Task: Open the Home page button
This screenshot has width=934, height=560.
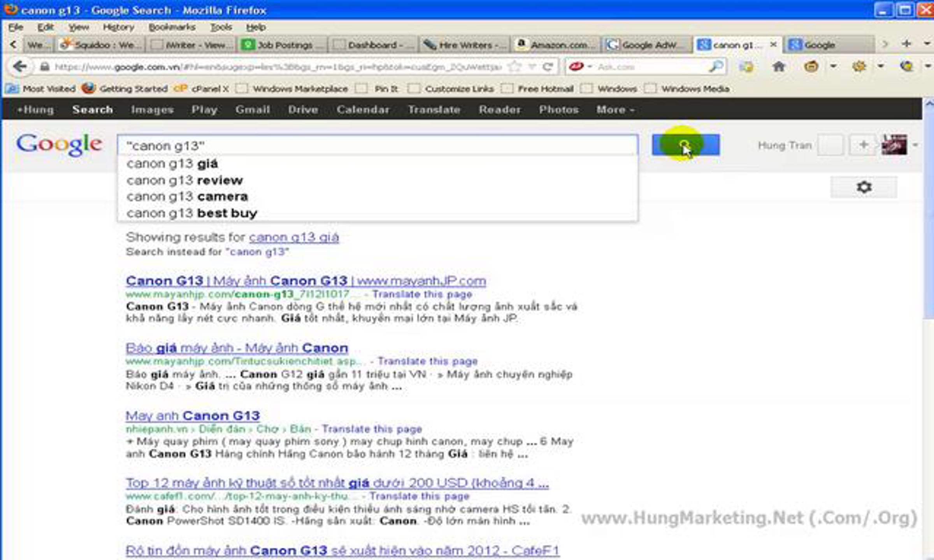Action: click(779, 67)
